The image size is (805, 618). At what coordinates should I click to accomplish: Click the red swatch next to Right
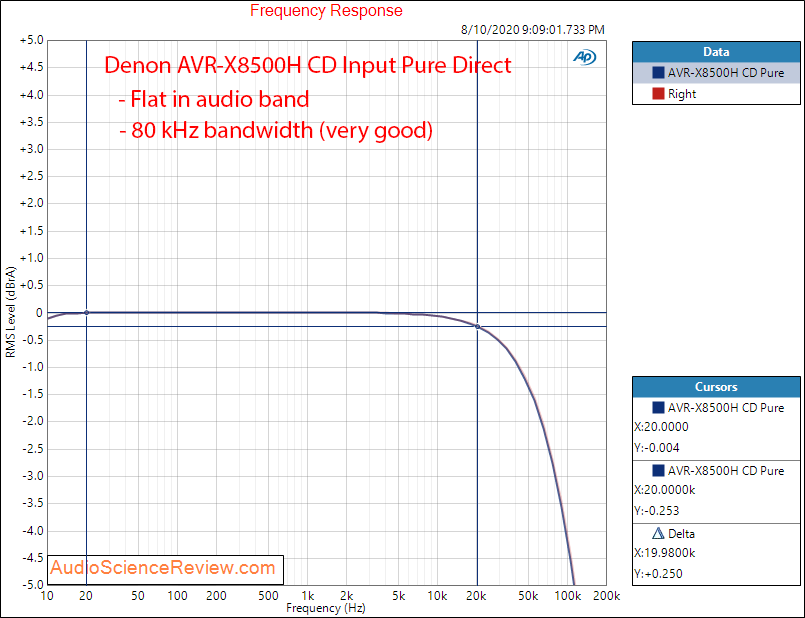(x=658, y=94)
